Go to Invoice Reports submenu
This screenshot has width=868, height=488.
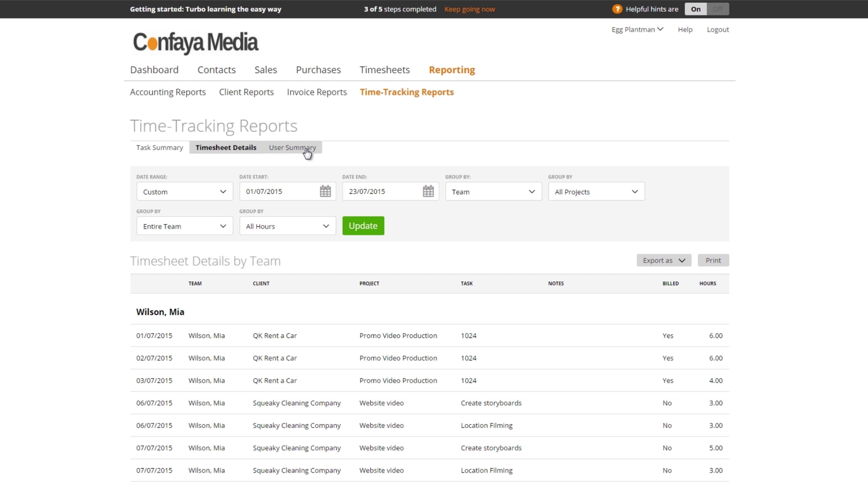[316, 92]
